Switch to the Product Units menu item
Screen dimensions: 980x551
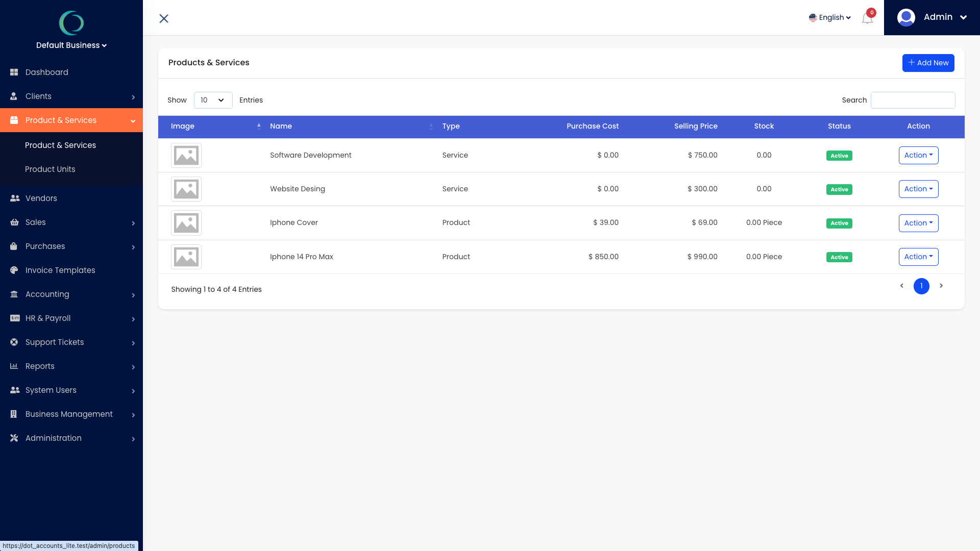click(x=50, y=169)
